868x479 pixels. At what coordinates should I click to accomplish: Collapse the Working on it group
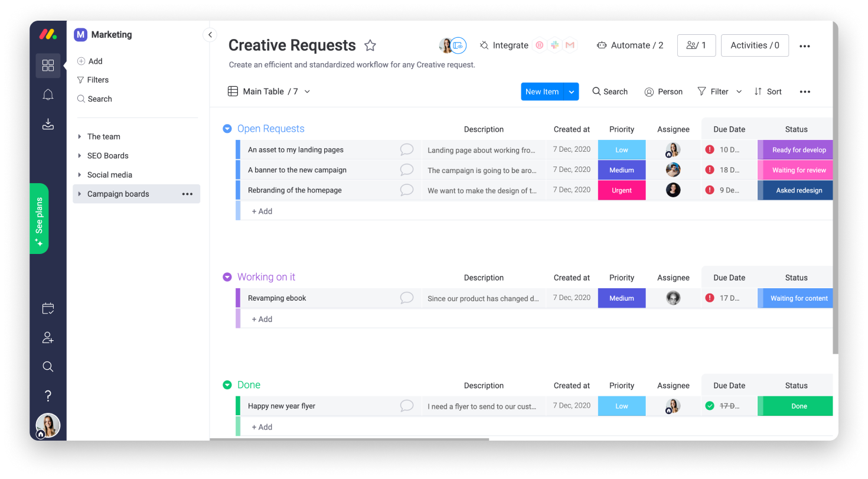pyautogui.click(x=227, y=277)
